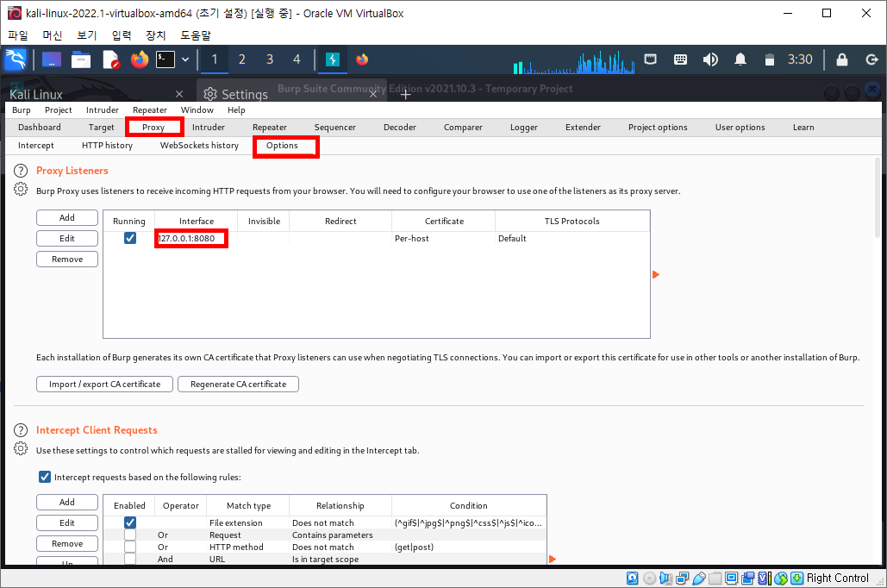Select the Firefox running window taskbar icon
Screen dimensions: 887x588
click(362, 59)
